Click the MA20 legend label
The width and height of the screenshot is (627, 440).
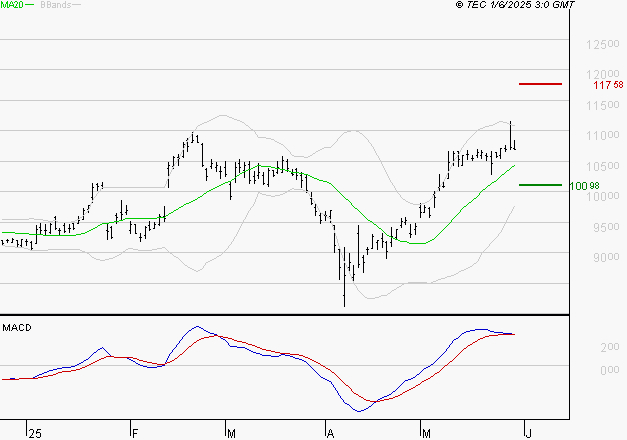click(12, 5)
